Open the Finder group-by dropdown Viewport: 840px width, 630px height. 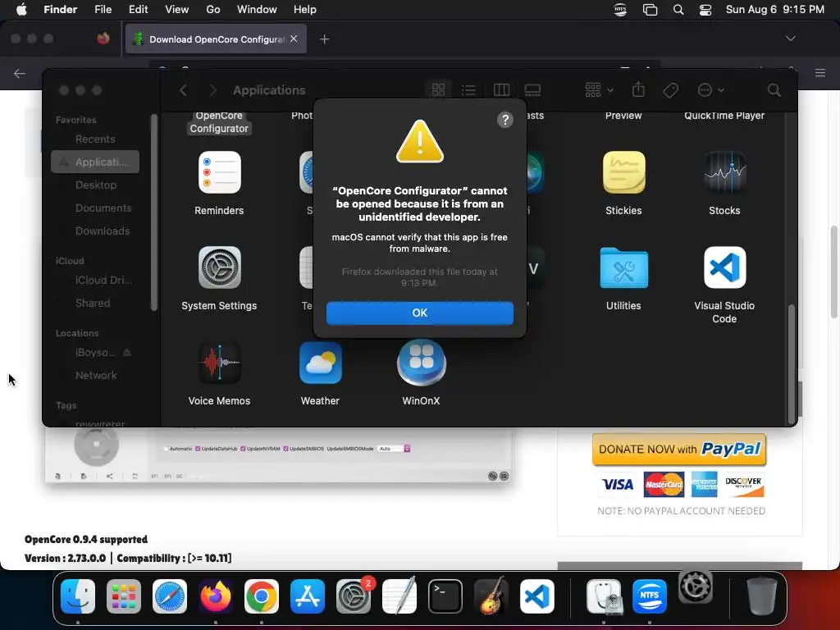pos(599,90)
